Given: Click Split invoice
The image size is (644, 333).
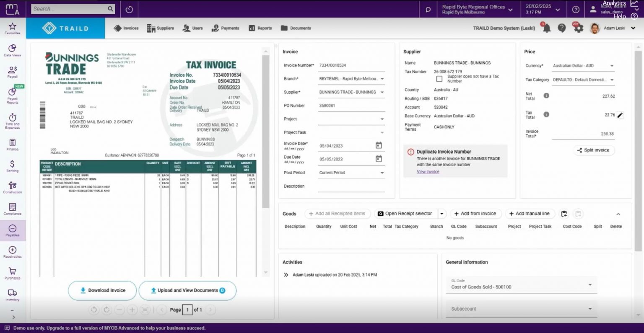Looking at the screenshot, I should 594,150.
